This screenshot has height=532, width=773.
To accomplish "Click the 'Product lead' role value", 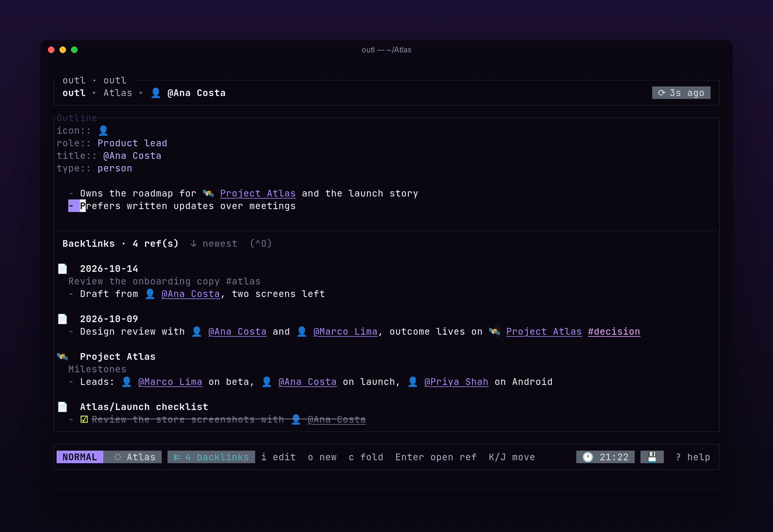I will click(132, 143).
